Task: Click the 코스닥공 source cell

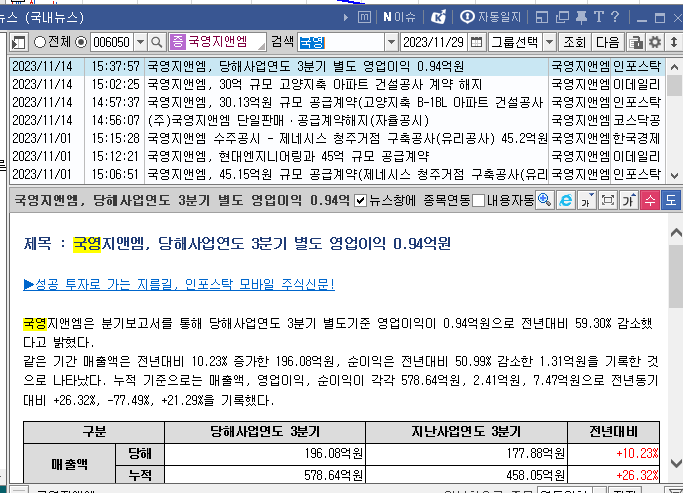Action: (636, 120)
